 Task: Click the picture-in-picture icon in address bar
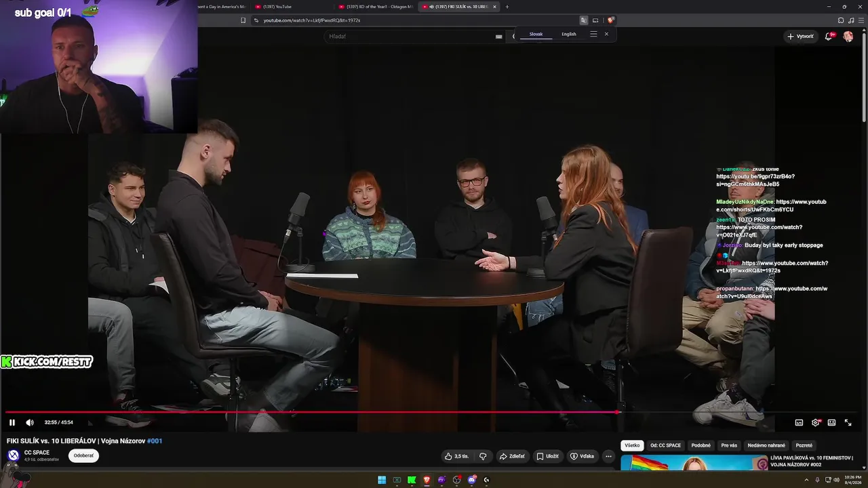(595, 20)
